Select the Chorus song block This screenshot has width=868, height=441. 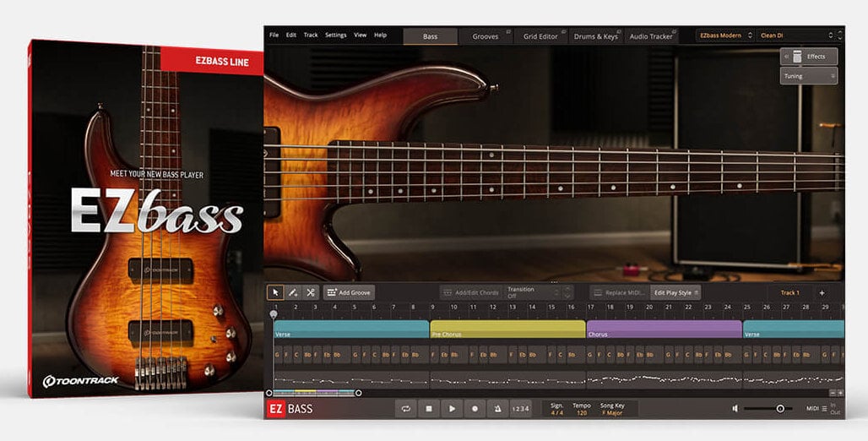click(x=665, y=329)
